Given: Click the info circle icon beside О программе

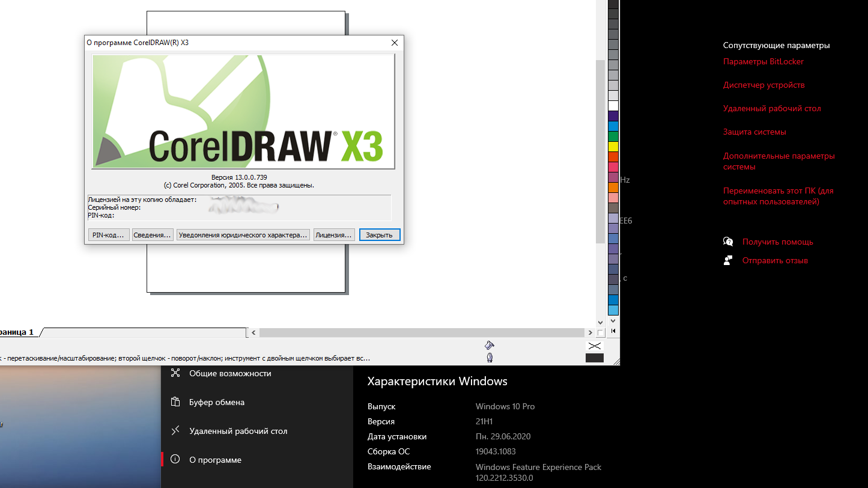Looking at the screenshot, I should [x=175, y=460].
